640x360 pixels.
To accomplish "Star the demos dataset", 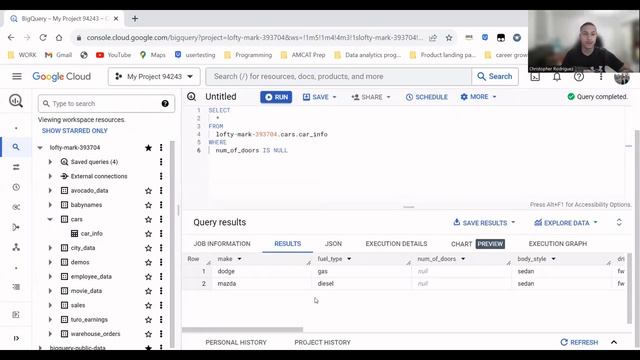I will pos(148,262).
